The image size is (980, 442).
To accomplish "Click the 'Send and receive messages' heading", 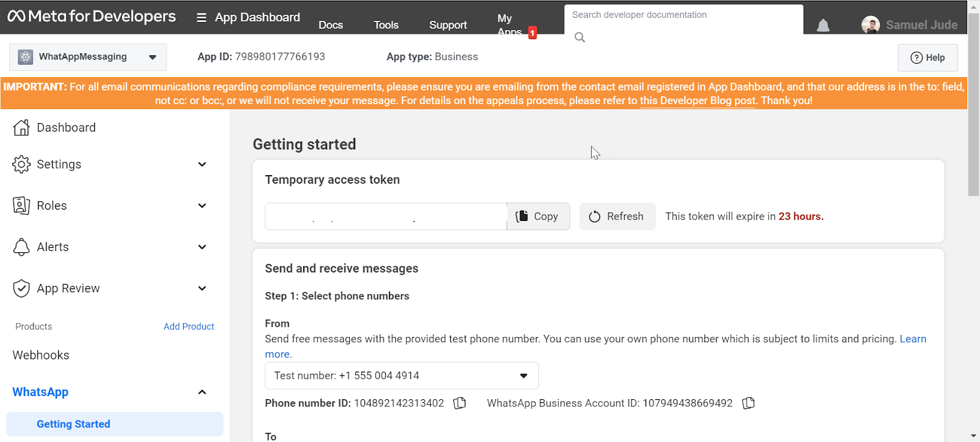I will coord(342,269).
